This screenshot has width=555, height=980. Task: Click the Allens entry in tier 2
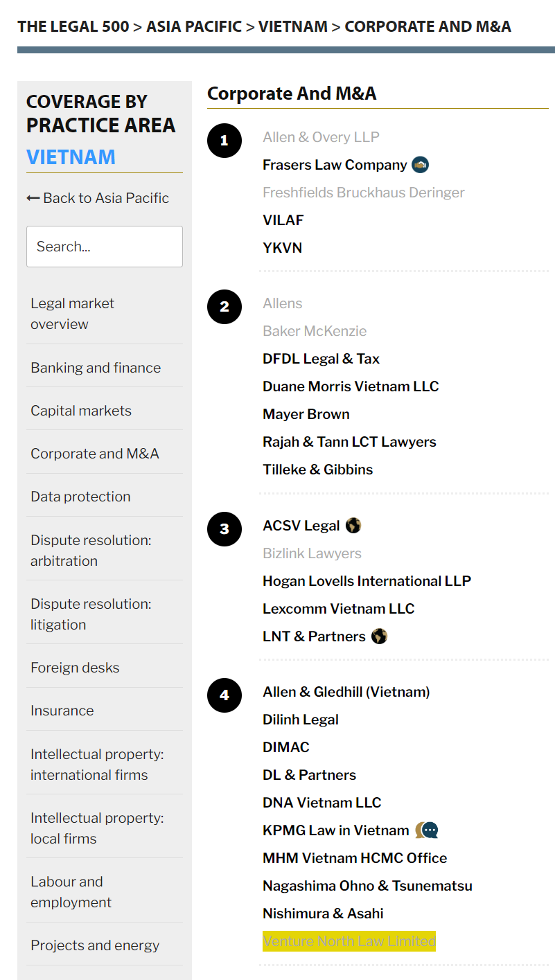click(x=283, y=303)
